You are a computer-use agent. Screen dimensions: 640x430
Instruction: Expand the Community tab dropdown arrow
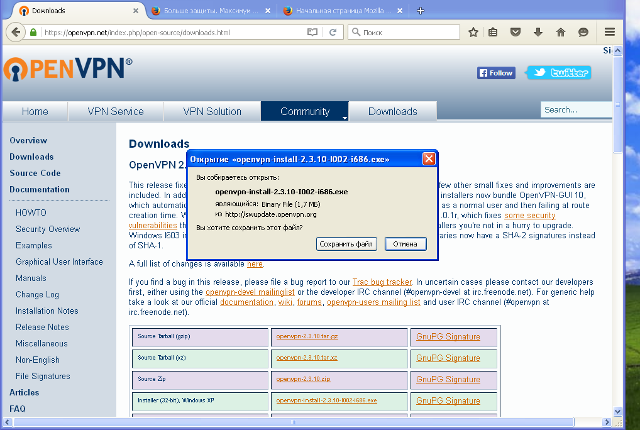point(344,117)
